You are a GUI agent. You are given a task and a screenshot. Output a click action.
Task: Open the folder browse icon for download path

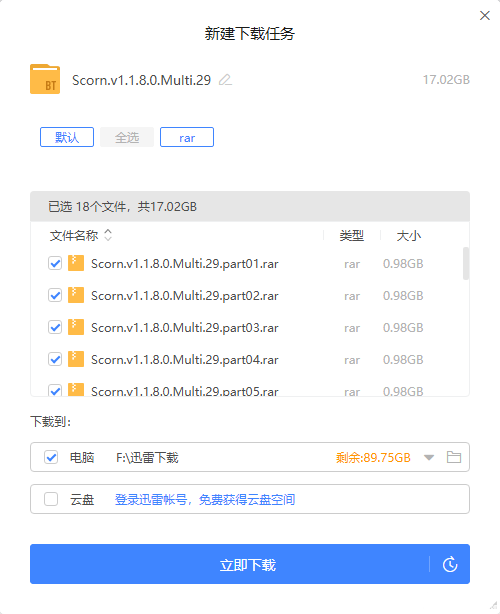click(x=454, y=457)
